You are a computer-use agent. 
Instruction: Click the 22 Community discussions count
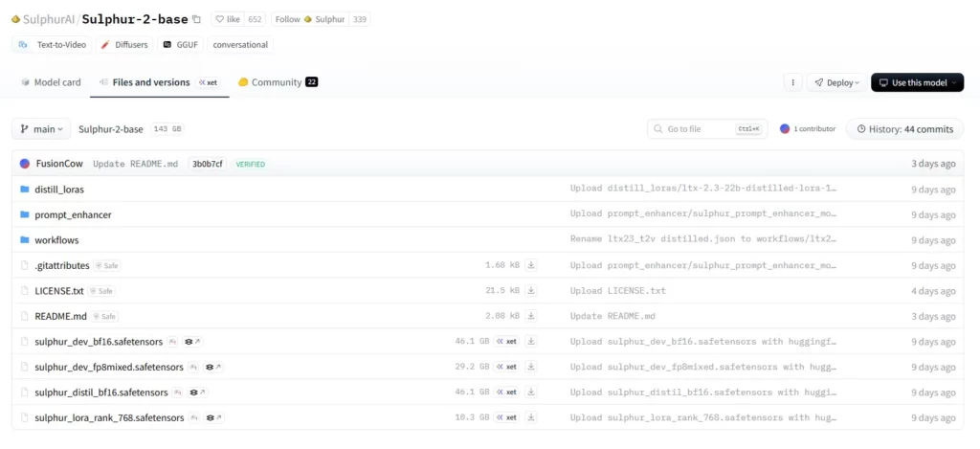pos(311,82)
